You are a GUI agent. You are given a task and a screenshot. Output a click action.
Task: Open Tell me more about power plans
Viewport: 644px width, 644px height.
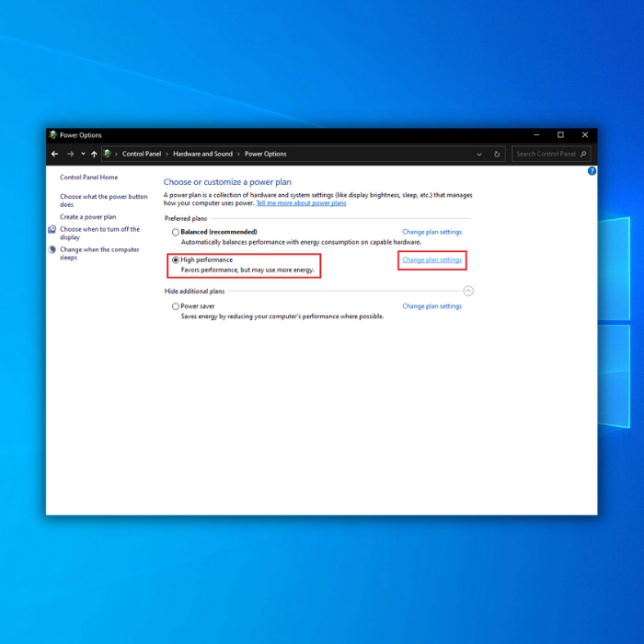pyautogui.click(x=301, y=203)
